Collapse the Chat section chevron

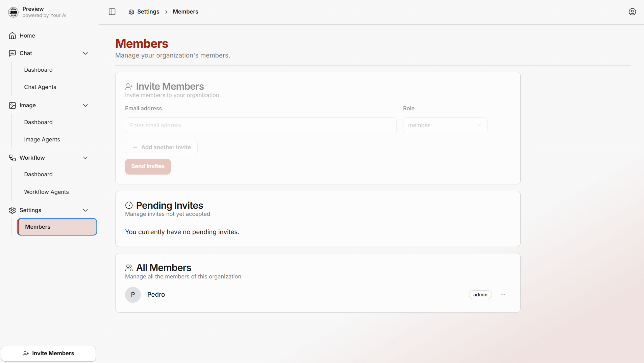click(x=85, y=53)
